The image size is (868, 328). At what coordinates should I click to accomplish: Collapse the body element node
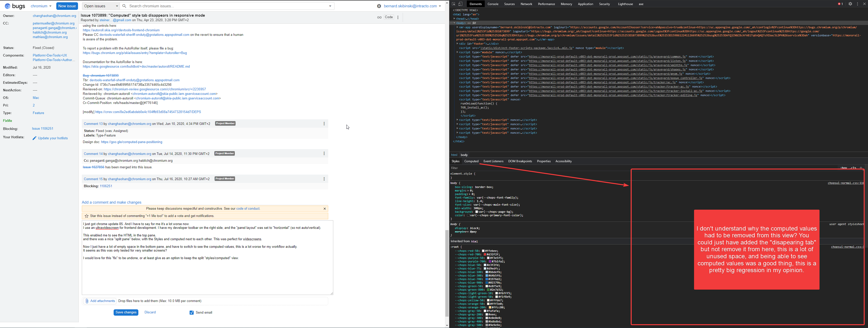click(x=454, y=23)
